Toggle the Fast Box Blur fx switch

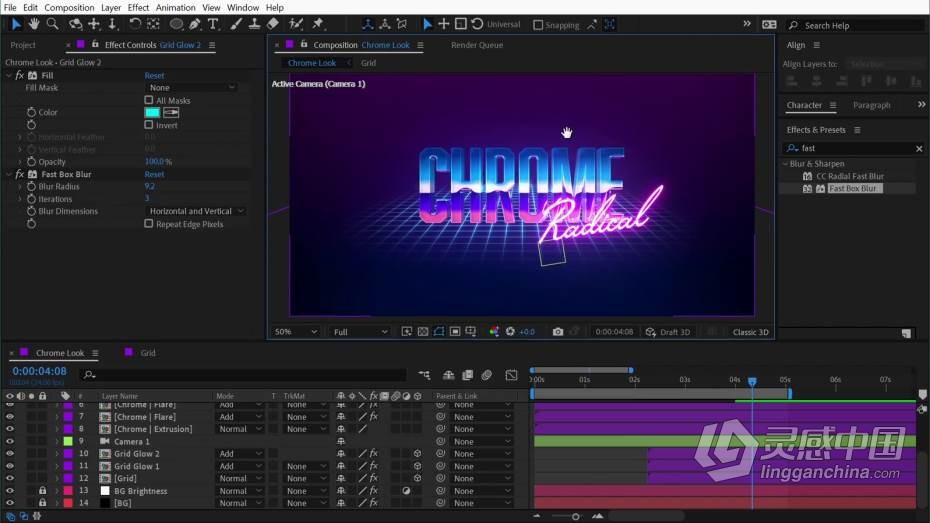[20, 174]
